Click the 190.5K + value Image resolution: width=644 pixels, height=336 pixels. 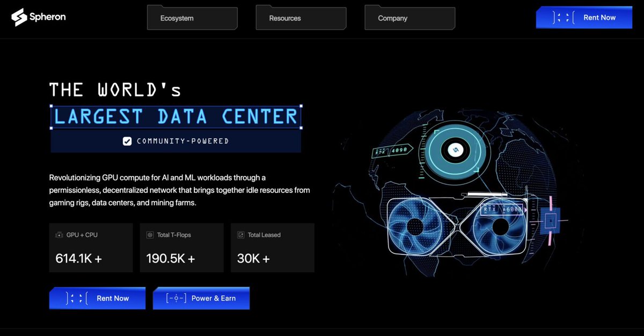pyautogui.click(x=171, y=258)
